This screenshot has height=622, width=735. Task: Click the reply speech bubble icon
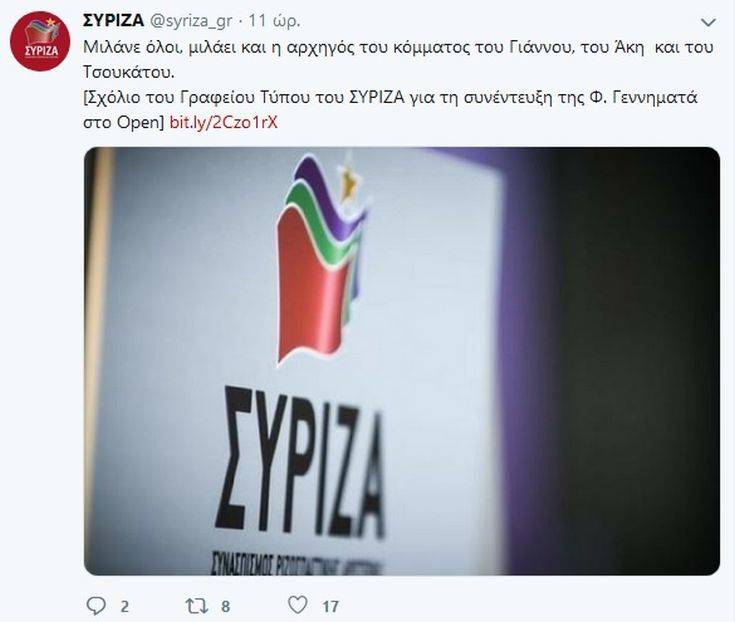(x=97, y=606)
